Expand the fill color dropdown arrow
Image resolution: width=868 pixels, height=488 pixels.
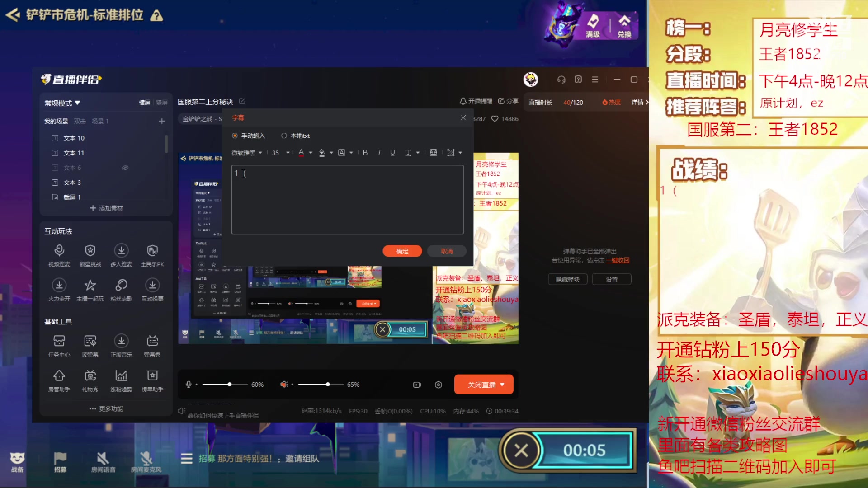[331, 153]
